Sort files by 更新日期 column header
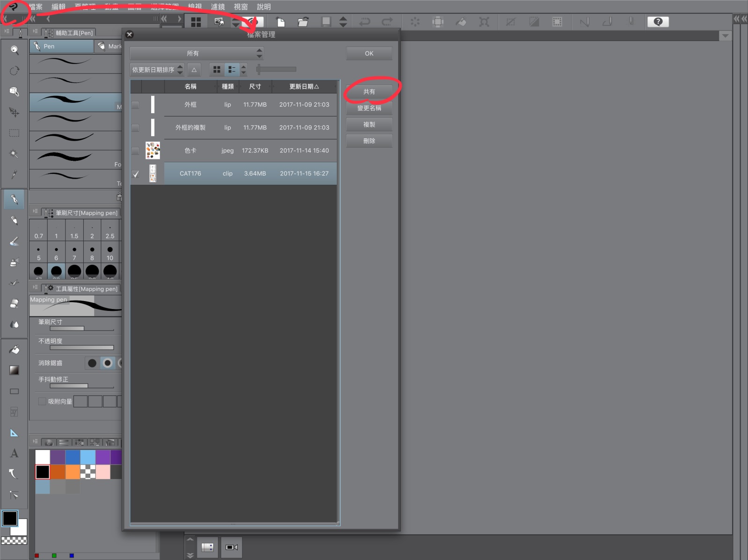748x560 pixels. click(x=304, y=86)
